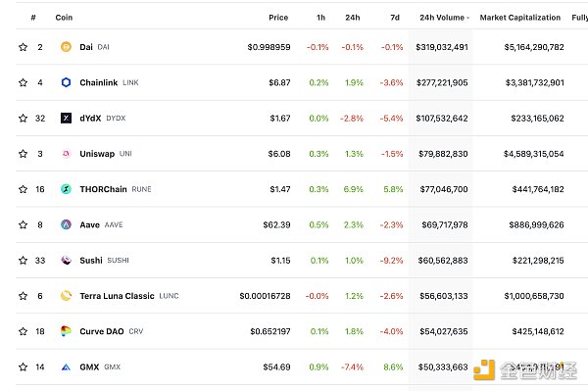588x391 pixels.
Task: Select Sushi 7d change -9.2%
Action: click(391, 260)
